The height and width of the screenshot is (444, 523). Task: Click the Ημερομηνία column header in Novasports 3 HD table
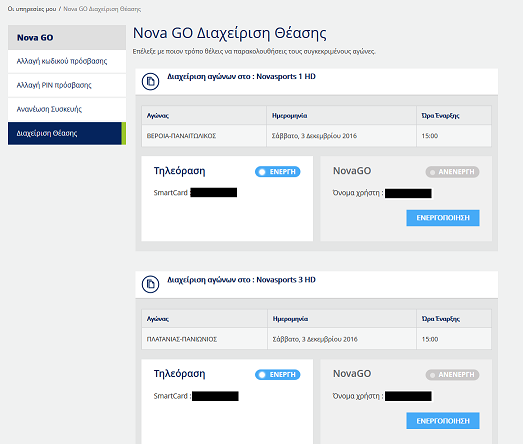click(342, 319)
